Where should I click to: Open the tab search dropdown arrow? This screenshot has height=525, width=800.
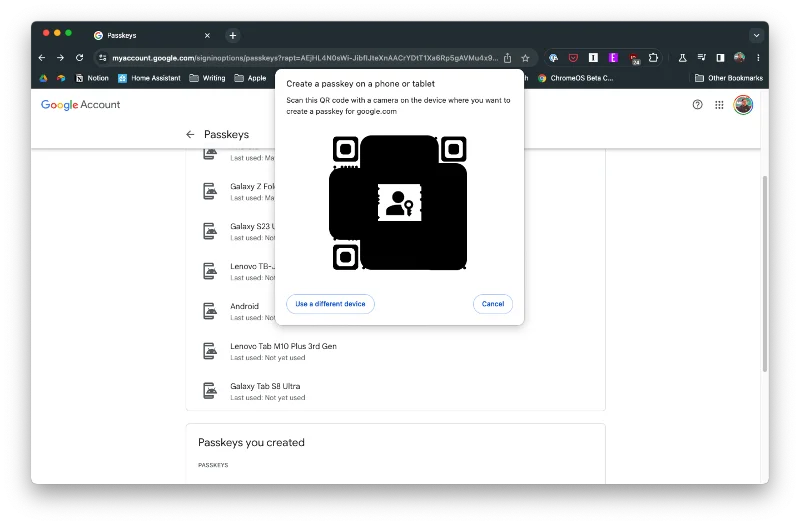point(756,35)
